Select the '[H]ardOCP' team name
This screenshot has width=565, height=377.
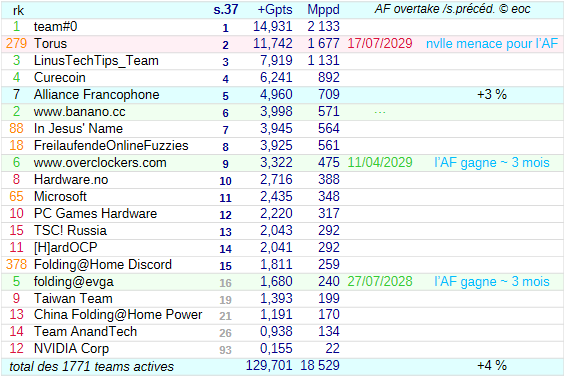[x=65, y=248]
